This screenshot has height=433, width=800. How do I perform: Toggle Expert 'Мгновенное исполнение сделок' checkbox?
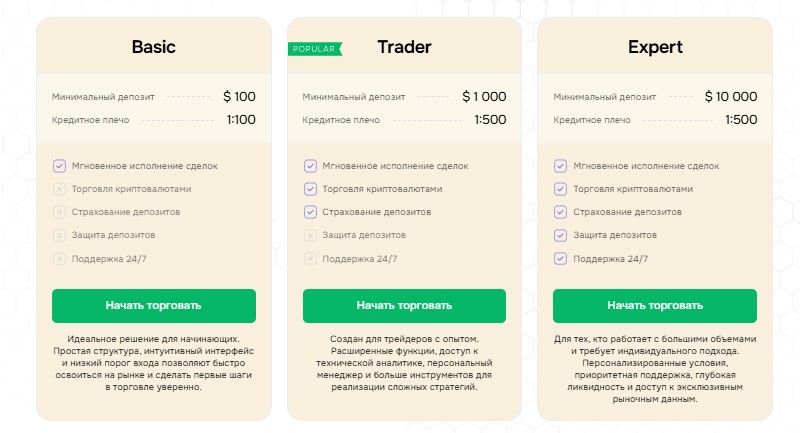coord(561,166)
